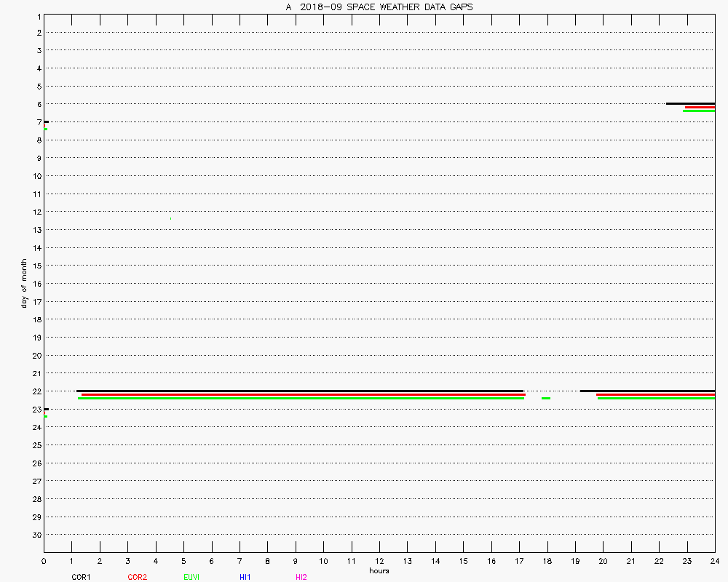Click the day 30 y-axis tick label
The image size is (728, 582).
pos(35,535)
